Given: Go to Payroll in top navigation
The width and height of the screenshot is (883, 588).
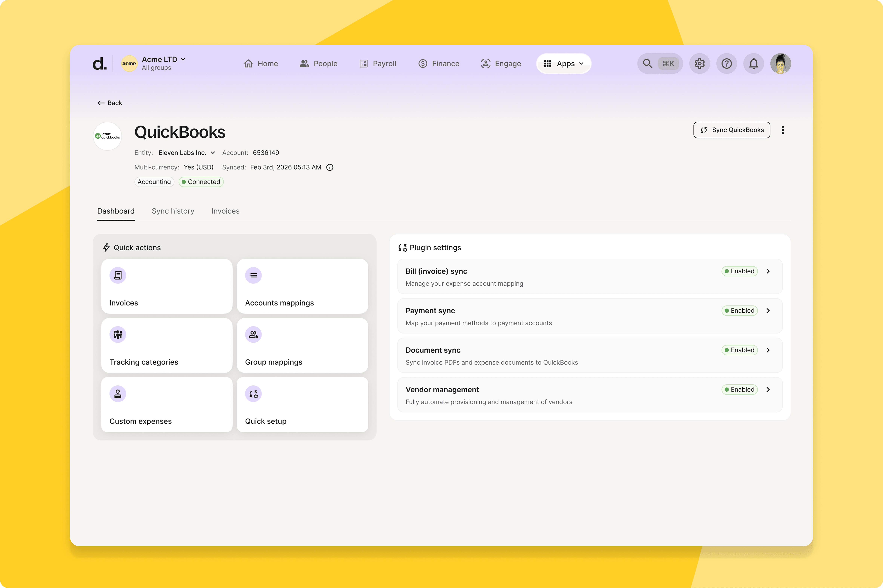Looking at the screenshot, I should coord(378,63).
